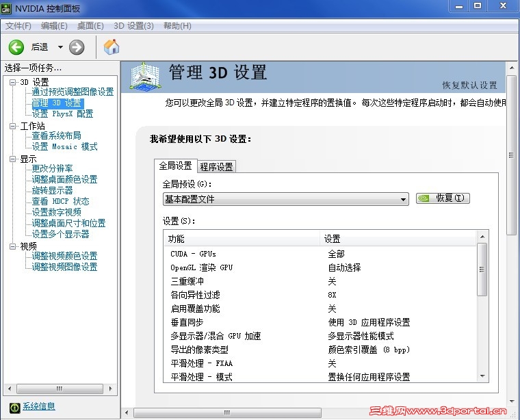Collapse the 3D 设置 tree node

[12, 82]
